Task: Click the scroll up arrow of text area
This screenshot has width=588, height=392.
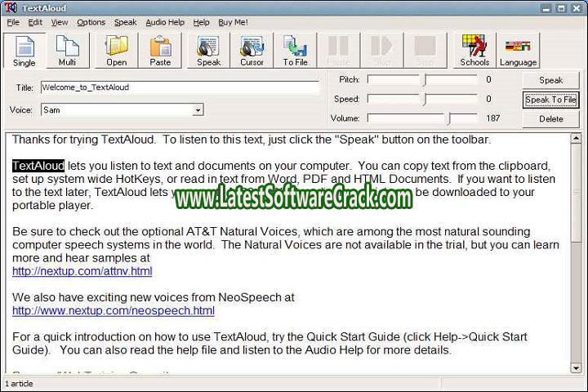Action: click(576, 138)
